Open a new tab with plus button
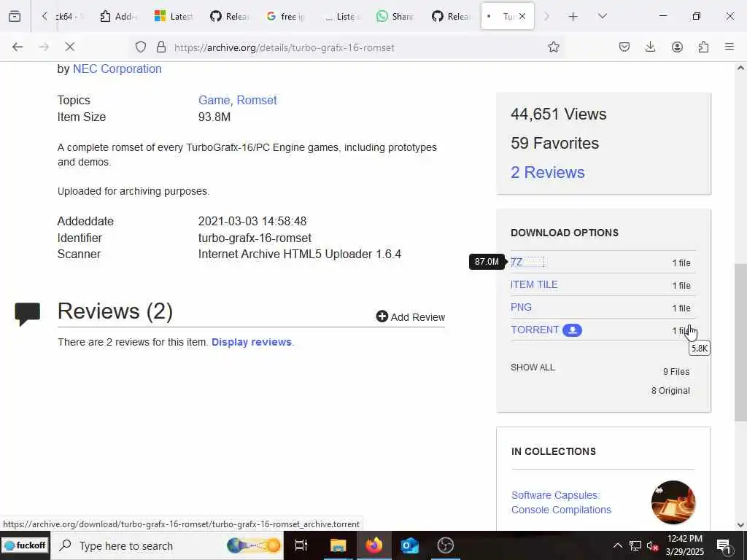Screen dimensions: 747x560 click(x=573, y=17)
